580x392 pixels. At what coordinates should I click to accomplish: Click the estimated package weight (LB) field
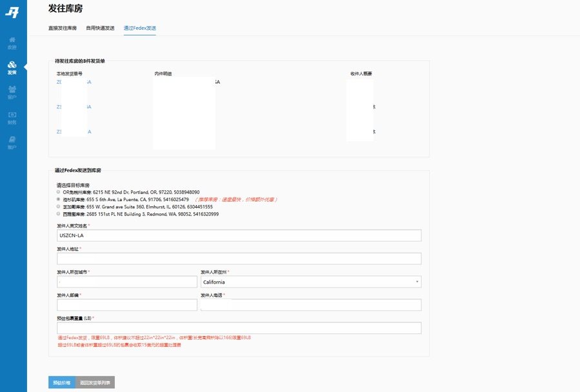[239, 328]
